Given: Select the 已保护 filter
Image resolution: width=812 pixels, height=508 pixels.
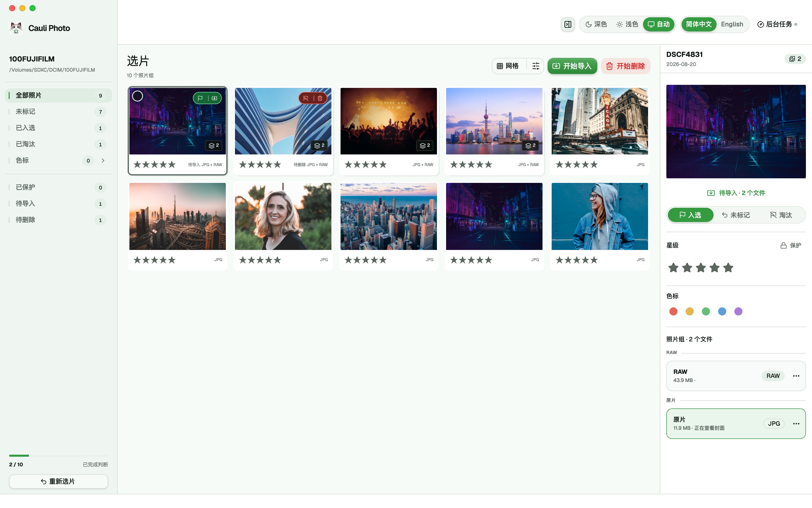Looking at the screenshot, I should tap(58, 187).
